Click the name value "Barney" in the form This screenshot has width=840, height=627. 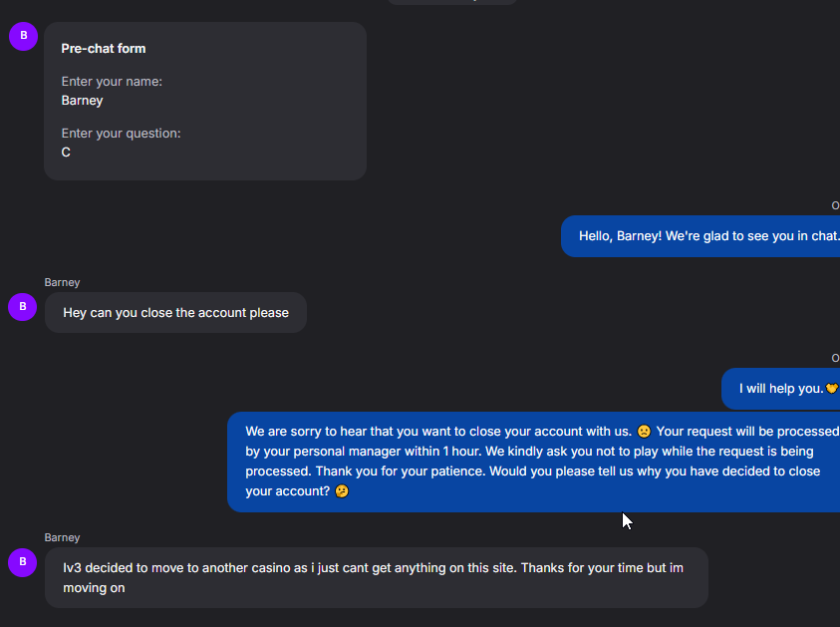[x=82, y=101]
